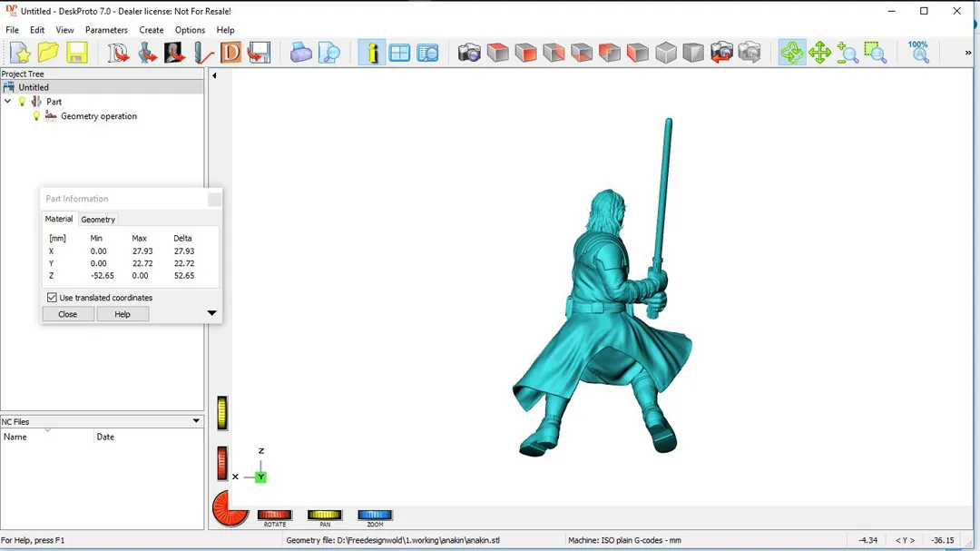Create a new project with the star document icon

(x=20, y=53)
